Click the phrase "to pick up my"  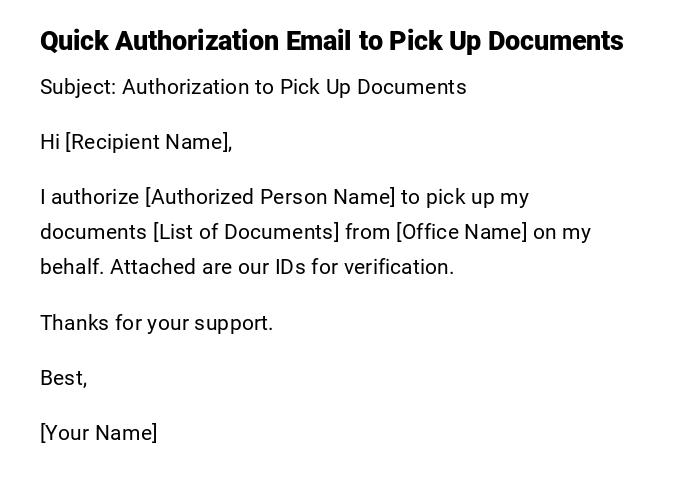[465, 197]
